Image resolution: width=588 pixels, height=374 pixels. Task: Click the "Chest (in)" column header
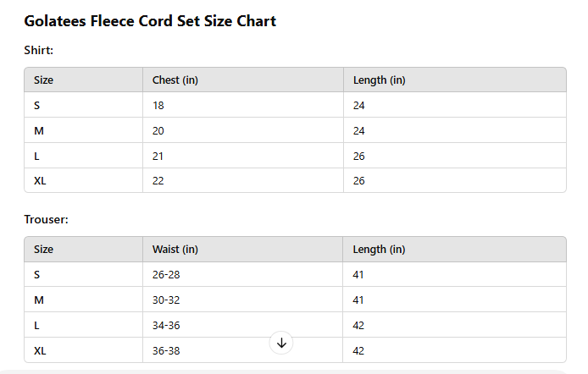tap(175, 80)
